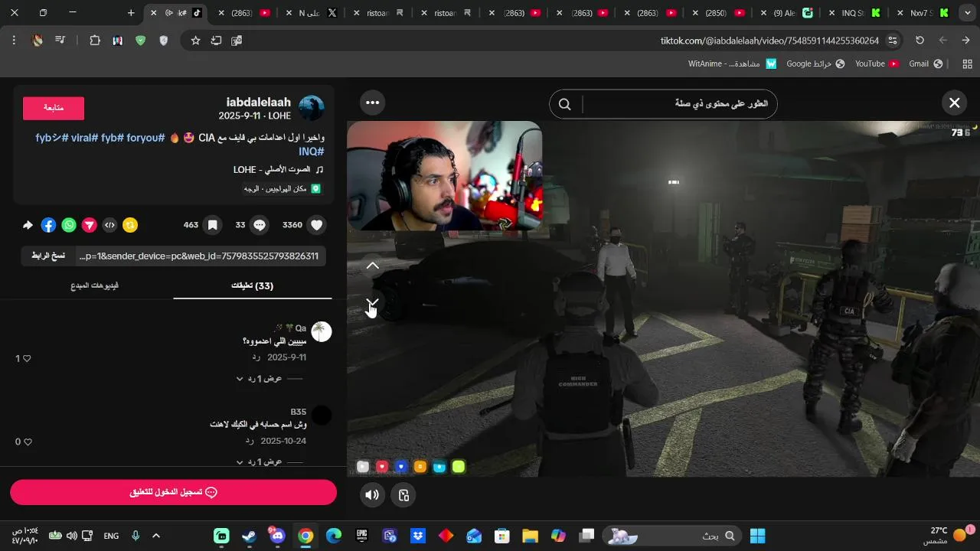Share the video to Facebook
This screenshot has width=980, height=551.
click(x=48, y=225)
